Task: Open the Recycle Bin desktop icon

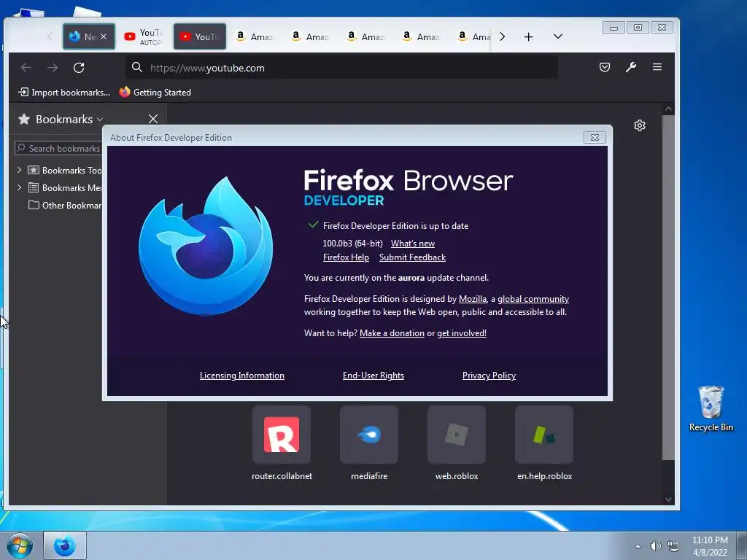Action: click(x=711, y=408)
